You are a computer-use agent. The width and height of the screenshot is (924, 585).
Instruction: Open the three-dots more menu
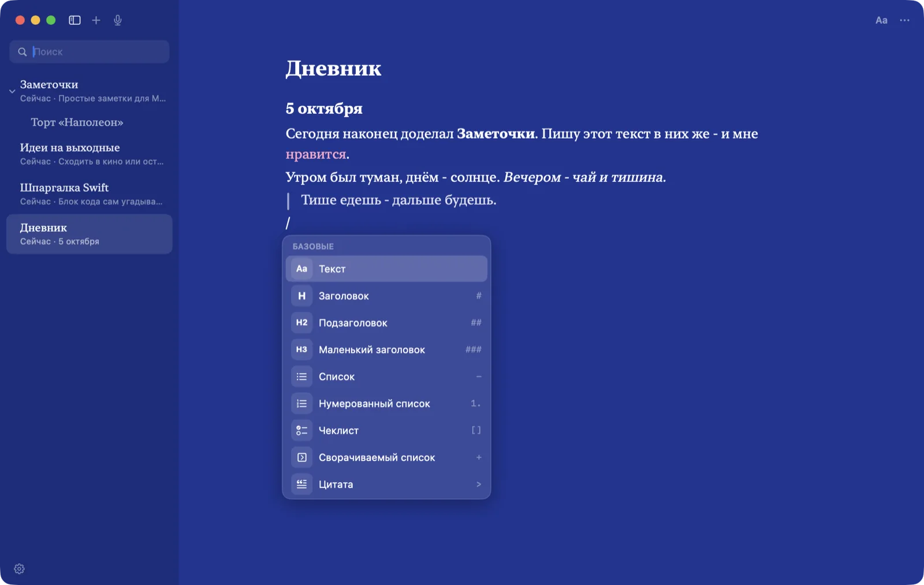click(904, 20)
